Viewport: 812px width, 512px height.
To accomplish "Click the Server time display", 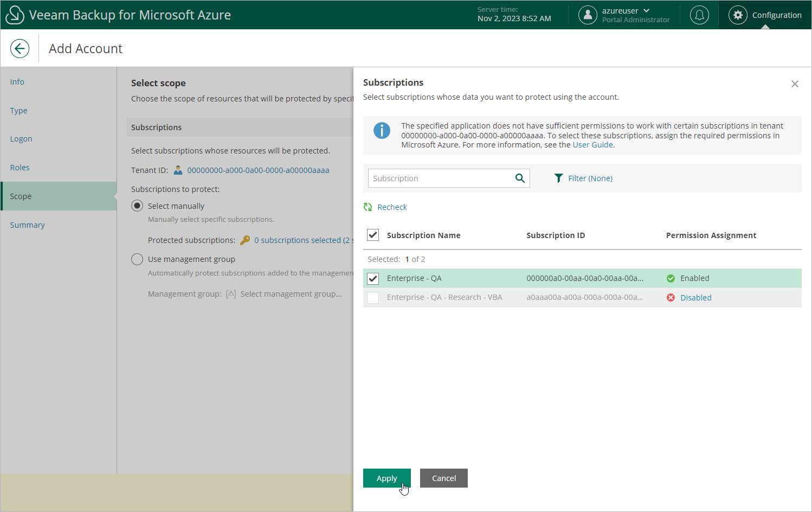I will point(514,15).
